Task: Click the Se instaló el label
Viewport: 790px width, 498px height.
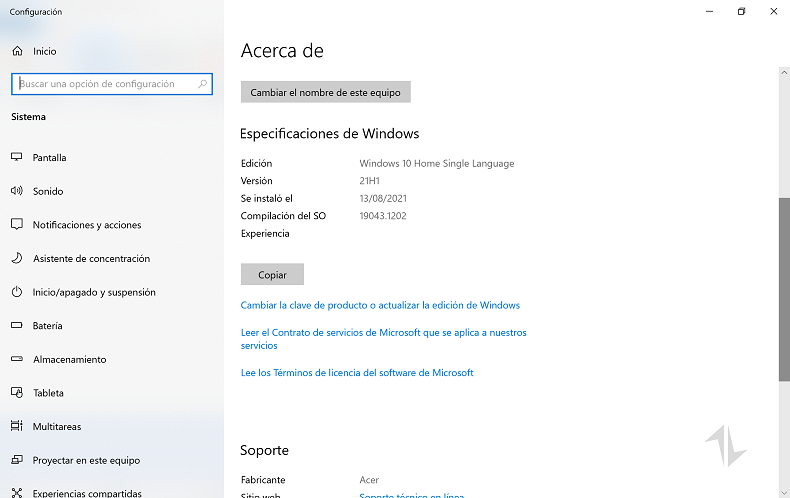Action: [x=267, y=198]
